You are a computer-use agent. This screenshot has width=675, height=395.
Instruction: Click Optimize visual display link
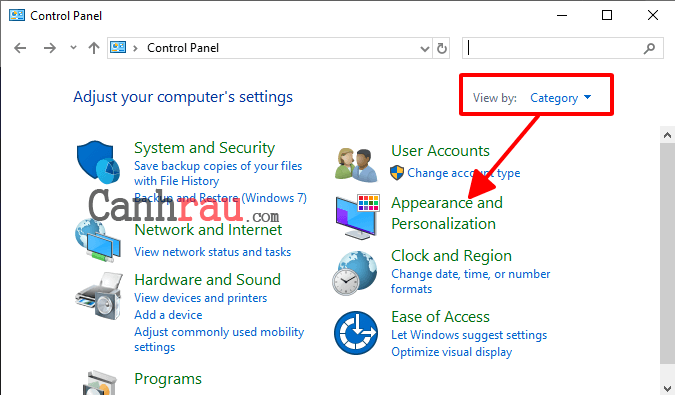[x=452, y=352]
